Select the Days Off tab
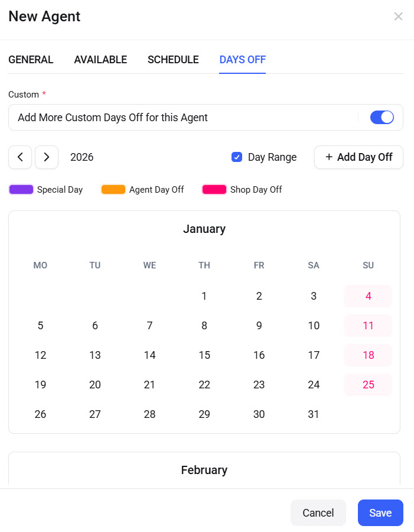The image size is (414, 532). click(242, 60)
